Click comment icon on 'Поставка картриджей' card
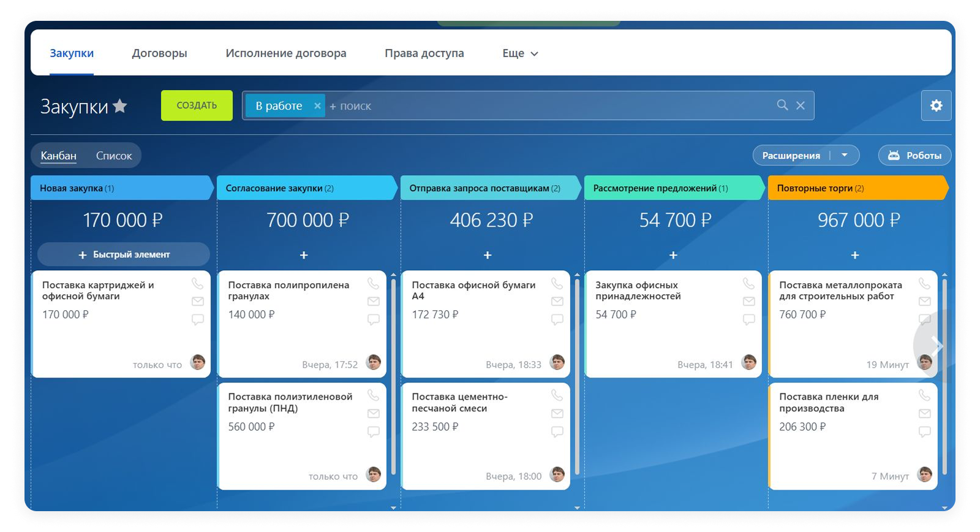Image resolution: width=980 pixels, height=532 pixels. (197, 319)
